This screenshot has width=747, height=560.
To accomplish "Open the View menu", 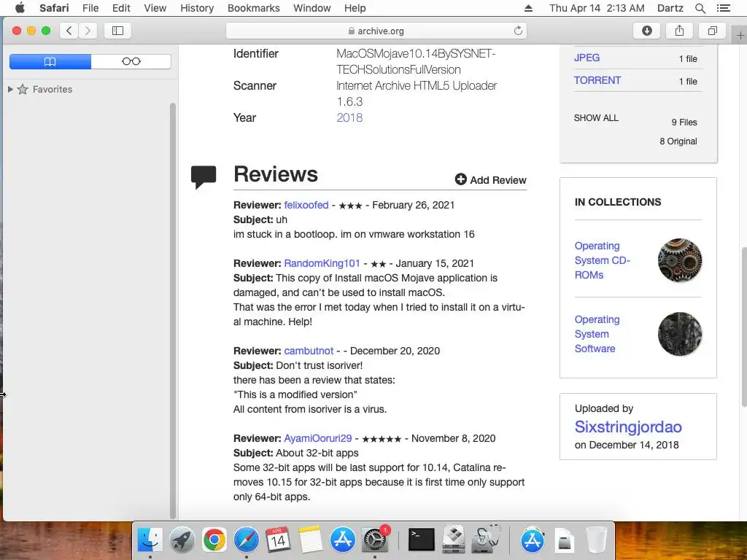I will [155, 8].
